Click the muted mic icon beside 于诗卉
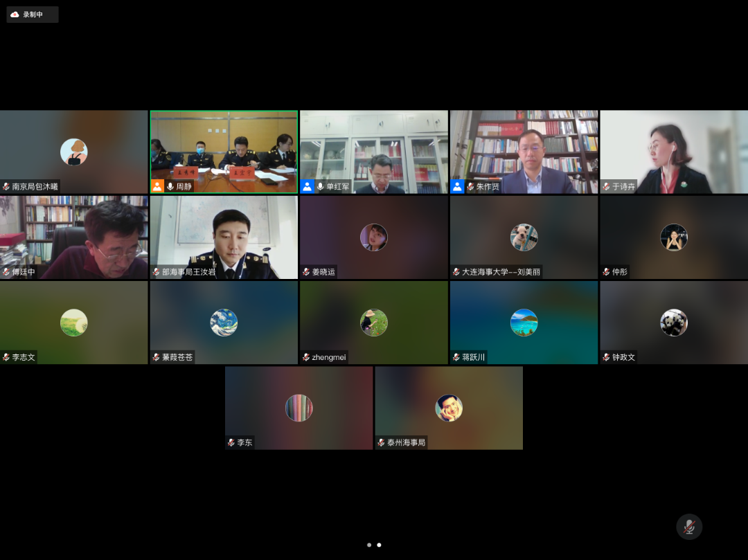This screenshot has height=560, width=748. pos(607,186)
